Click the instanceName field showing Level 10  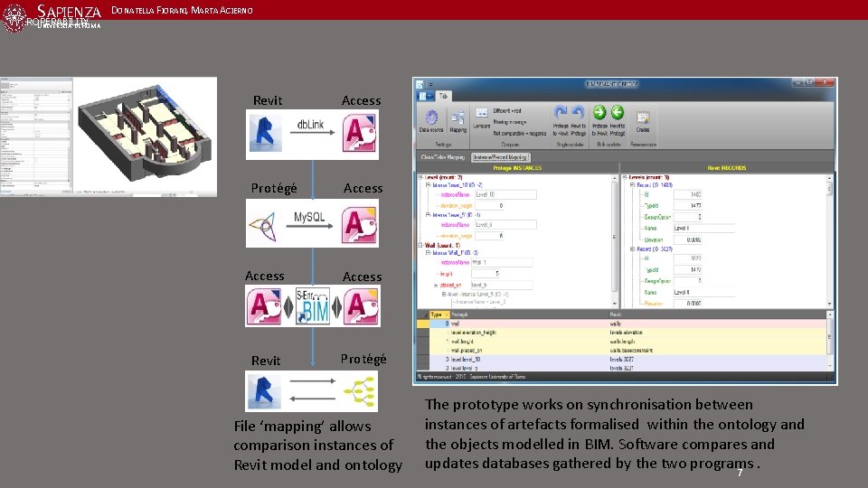pyautogui.click(x=505, y=195)
